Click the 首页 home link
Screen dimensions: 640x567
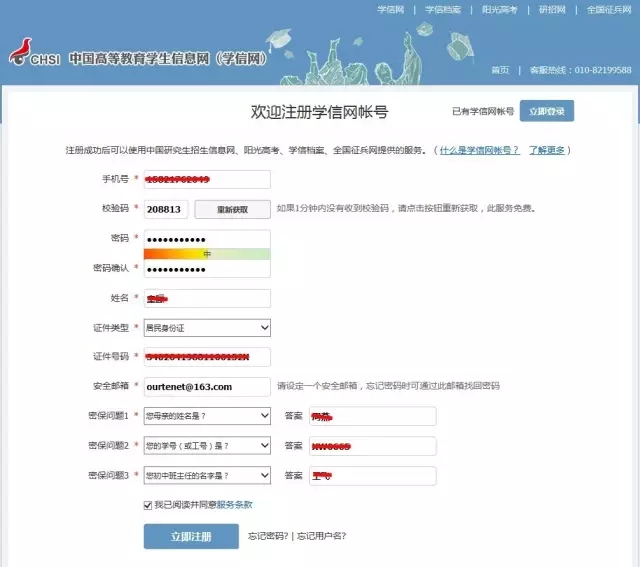(x=500, y=70)
